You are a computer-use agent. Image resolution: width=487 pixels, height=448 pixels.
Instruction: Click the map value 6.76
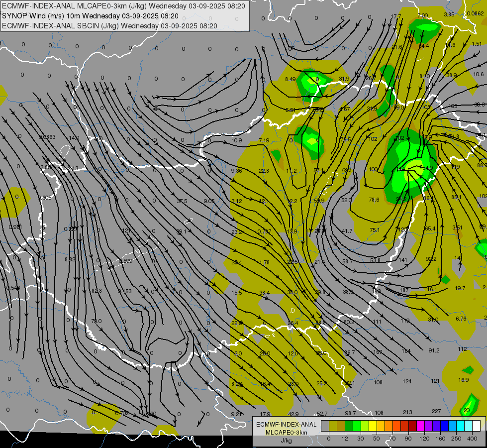coord(461,319)
